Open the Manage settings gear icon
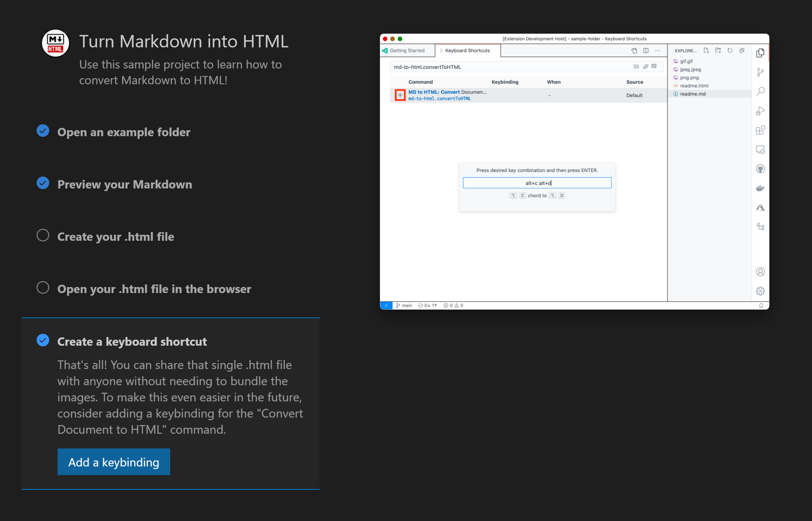The image size is (812, 521). click(x=760, y=290)
